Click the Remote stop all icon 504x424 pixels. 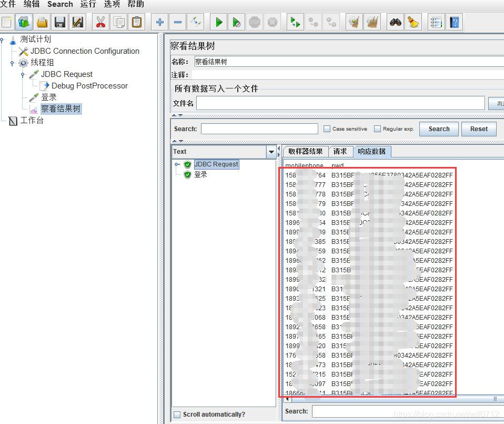tap(313, 22)
